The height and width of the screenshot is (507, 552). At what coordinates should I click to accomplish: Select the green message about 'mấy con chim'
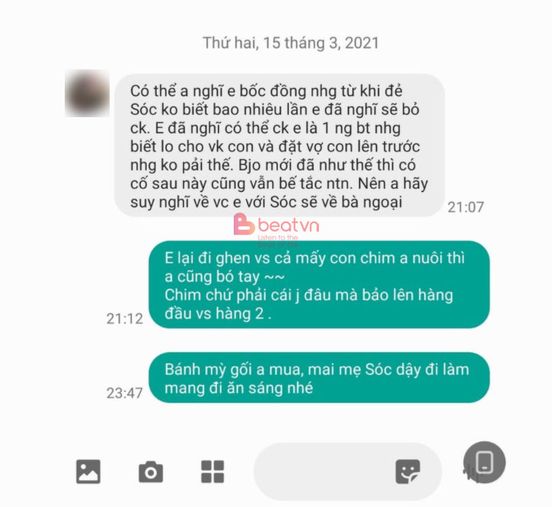pos(319,285)
